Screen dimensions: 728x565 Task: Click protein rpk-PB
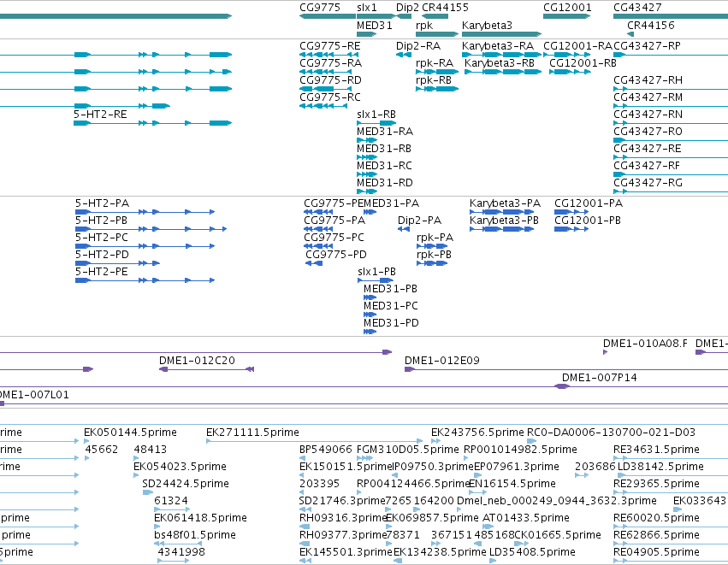tap(434, 255)
